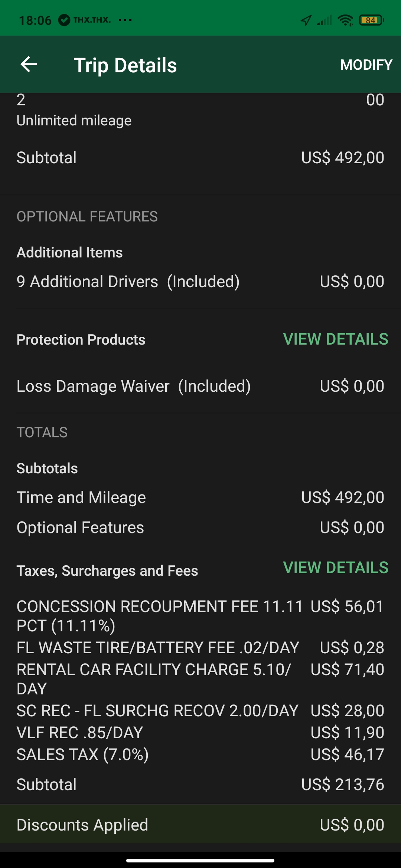Screen dimensions: 401x868
Task: Tap the status bar clock
Action: tap(35, 20)
